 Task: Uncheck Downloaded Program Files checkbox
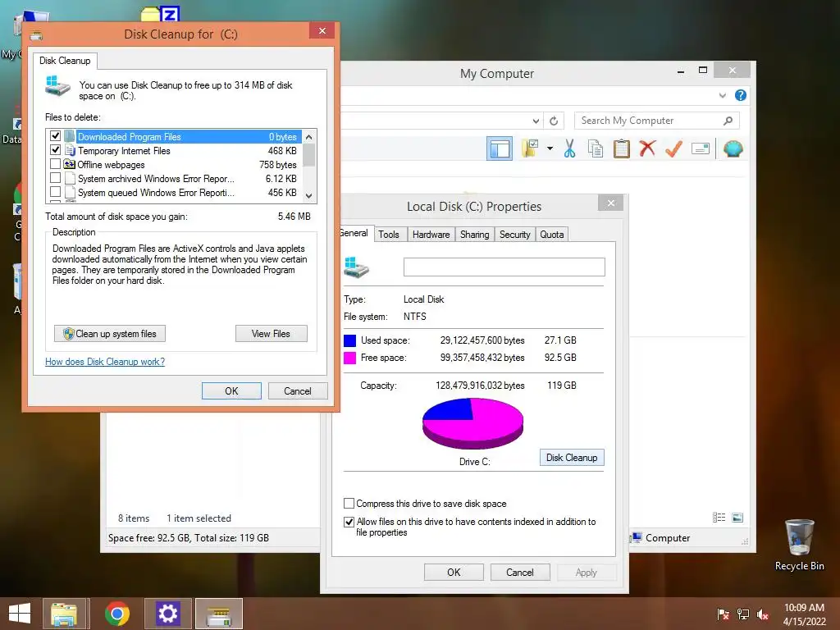[x=55, y=136]
